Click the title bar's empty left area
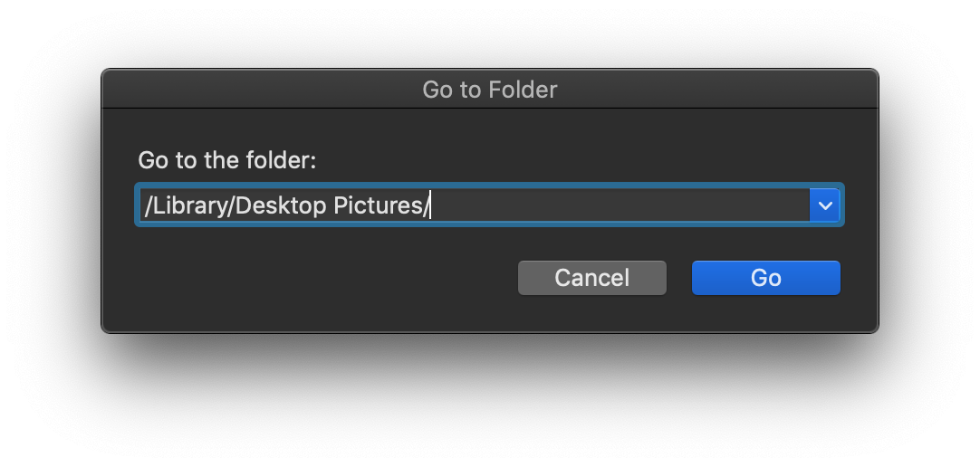 pyautogui.click(x=226, y=90)
